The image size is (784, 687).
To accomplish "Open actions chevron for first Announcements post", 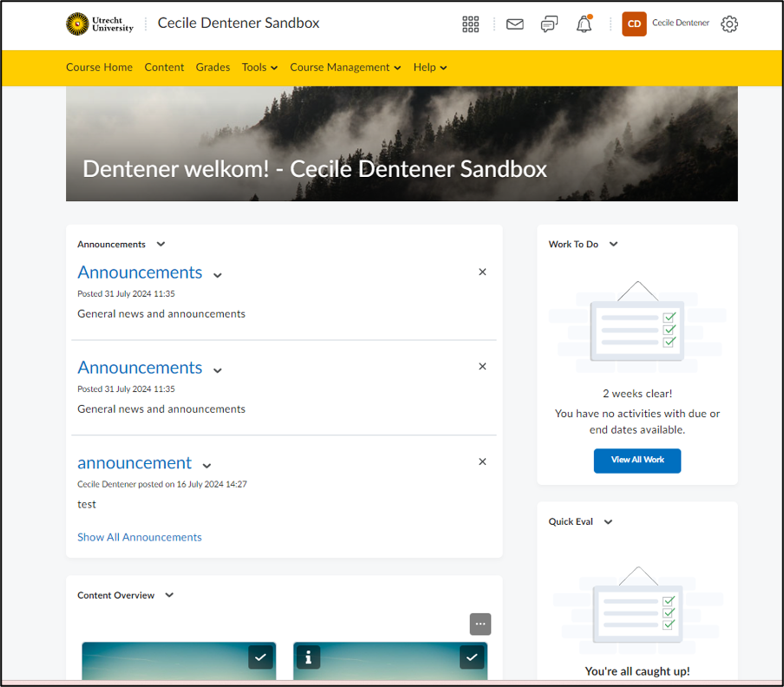I will tap(217, 275).
